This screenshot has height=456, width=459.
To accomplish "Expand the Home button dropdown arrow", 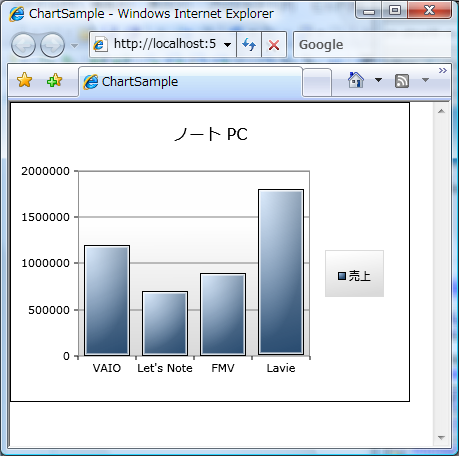I will (378, 80).
